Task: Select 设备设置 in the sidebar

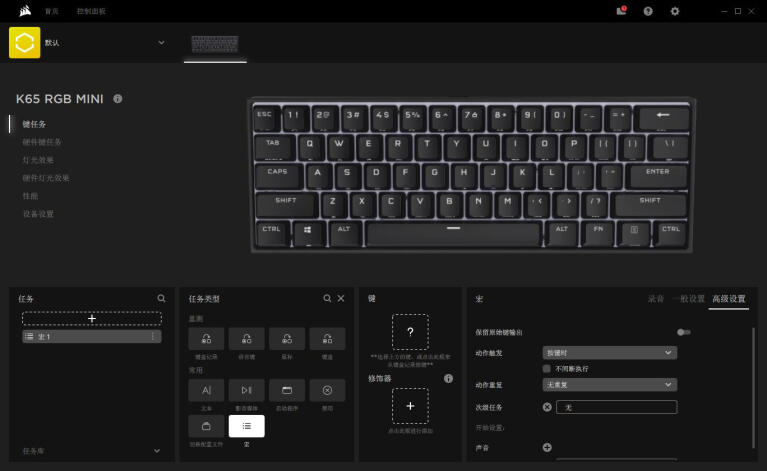Action: pyautogui.click(x=38, y=214)
